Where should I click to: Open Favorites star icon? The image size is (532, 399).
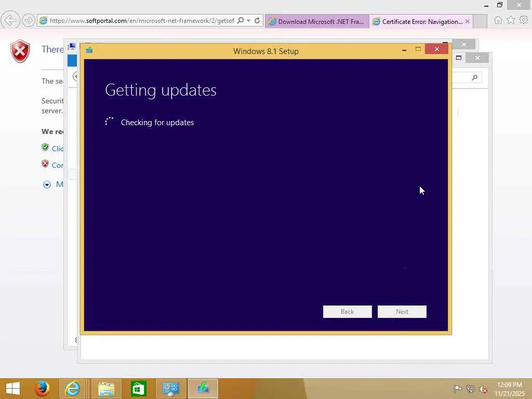click(x=511, y=20)
